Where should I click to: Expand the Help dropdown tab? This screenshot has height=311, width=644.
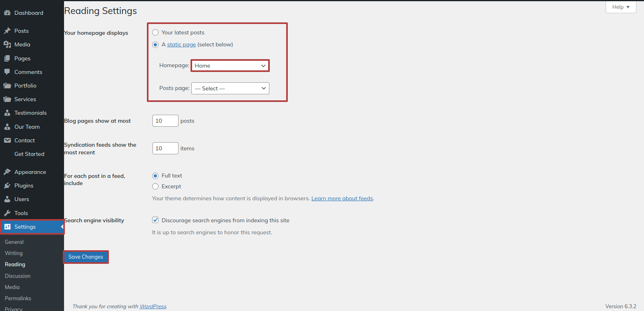click(x=620, y=7)
